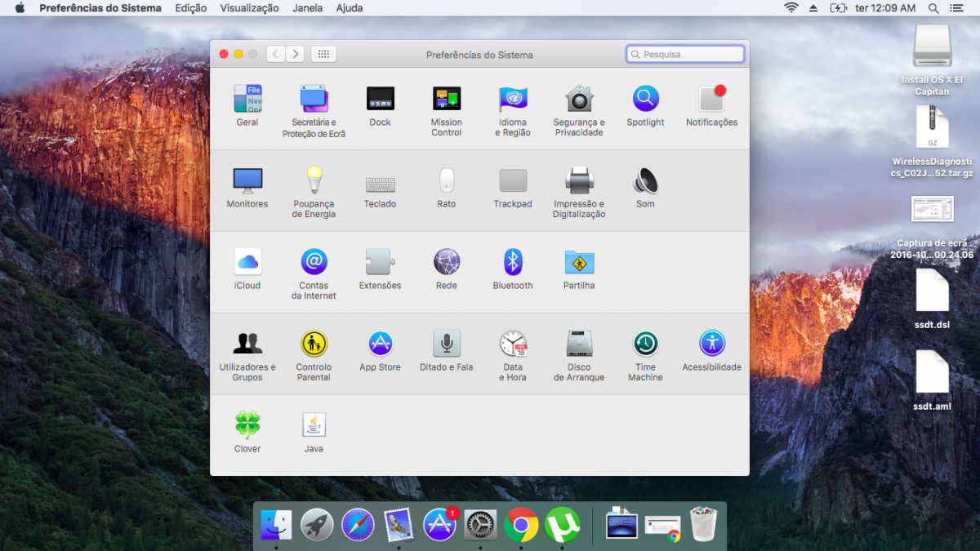Open the Som sound preferences
980x551 pixels.
pos(645,180)
